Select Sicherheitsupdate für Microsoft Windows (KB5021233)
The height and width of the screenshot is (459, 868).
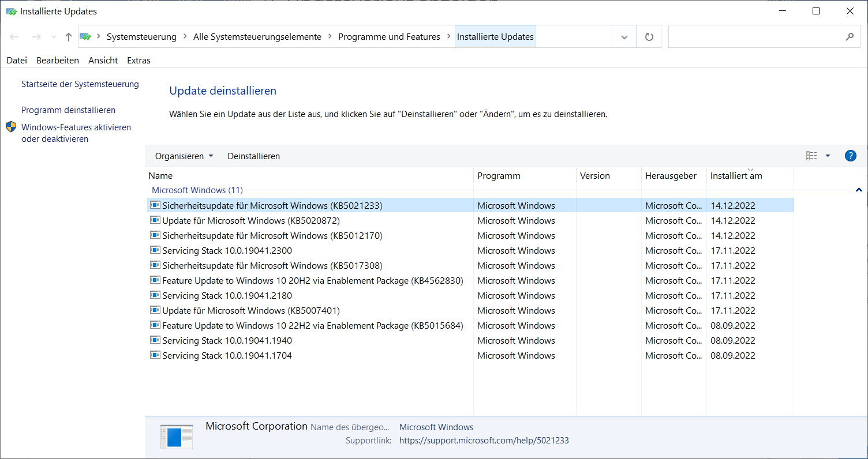272,205
